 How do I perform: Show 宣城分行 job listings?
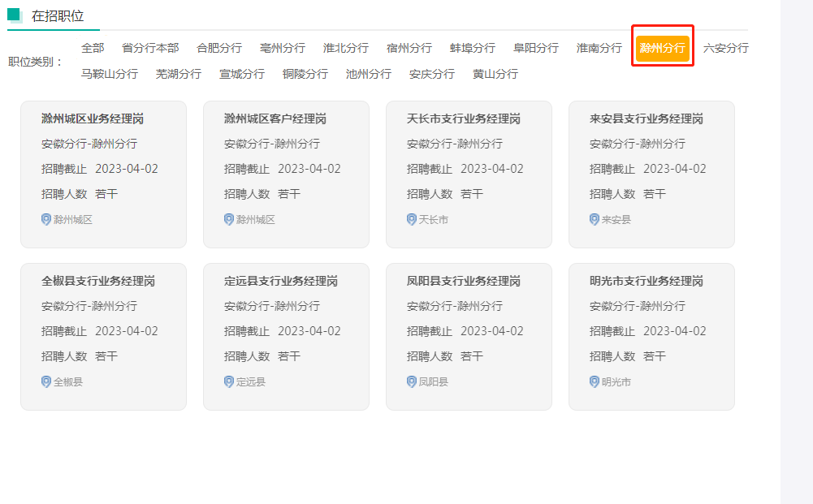pyautogui.click(x=242, y=74)
